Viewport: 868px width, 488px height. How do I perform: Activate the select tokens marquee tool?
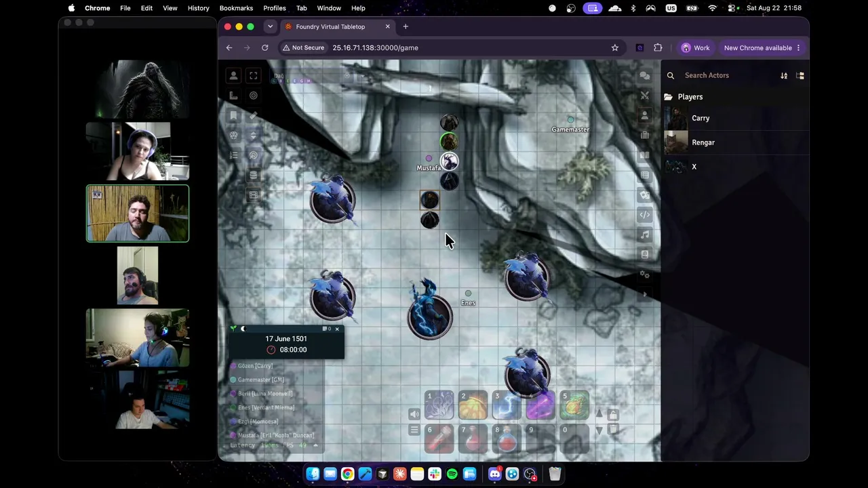(254, 76)
